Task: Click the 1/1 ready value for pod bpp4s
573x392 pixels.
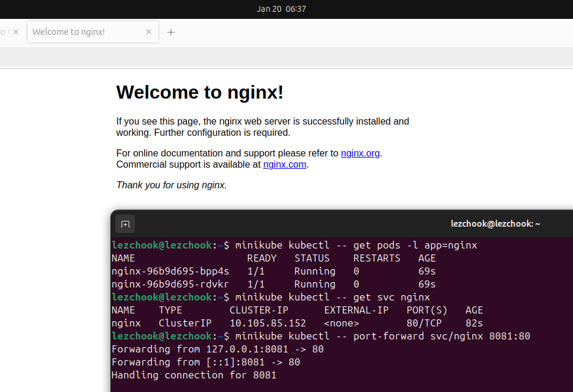Action: (256, 272)
